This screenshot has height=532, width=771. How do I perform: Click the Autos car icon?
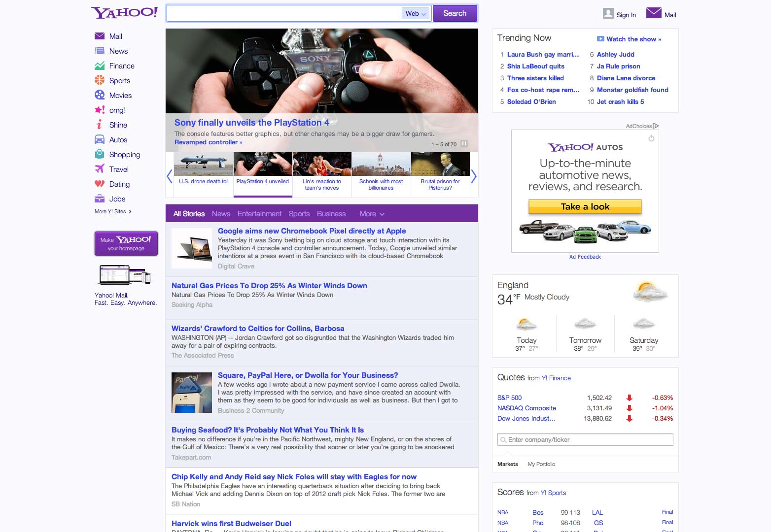point(100,139)
